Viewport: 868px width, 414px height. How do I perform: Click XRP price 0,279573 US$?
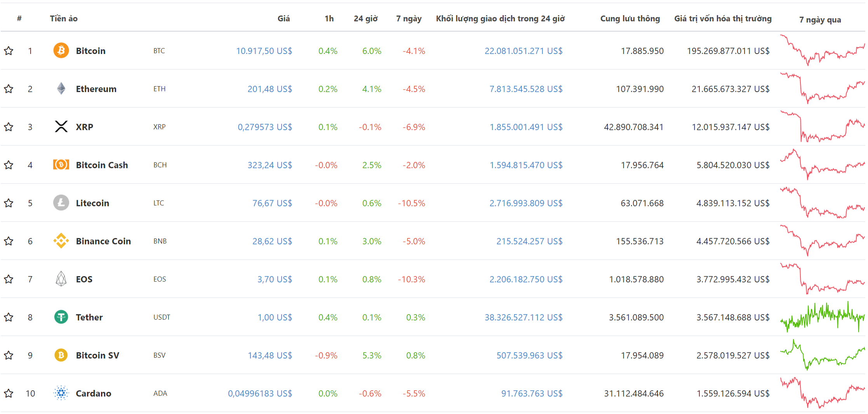pyautogui.click(x=265, y=127)
